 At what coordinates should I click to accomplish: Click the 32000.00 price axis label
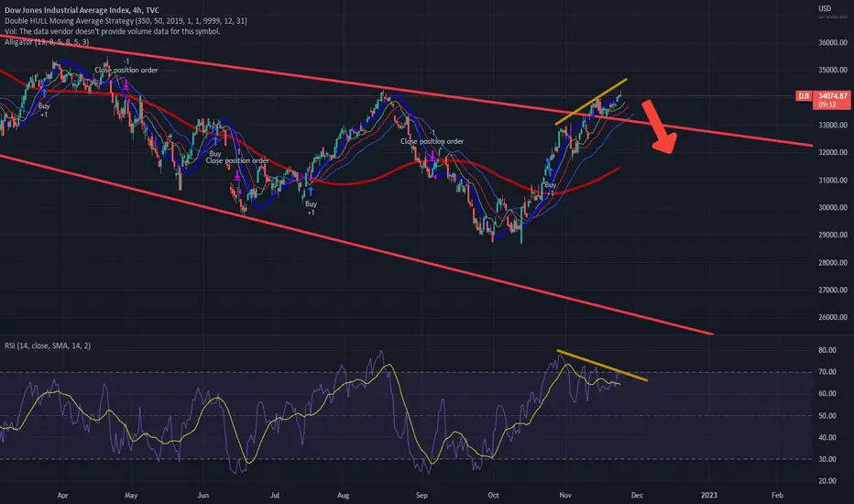[833, 152]
